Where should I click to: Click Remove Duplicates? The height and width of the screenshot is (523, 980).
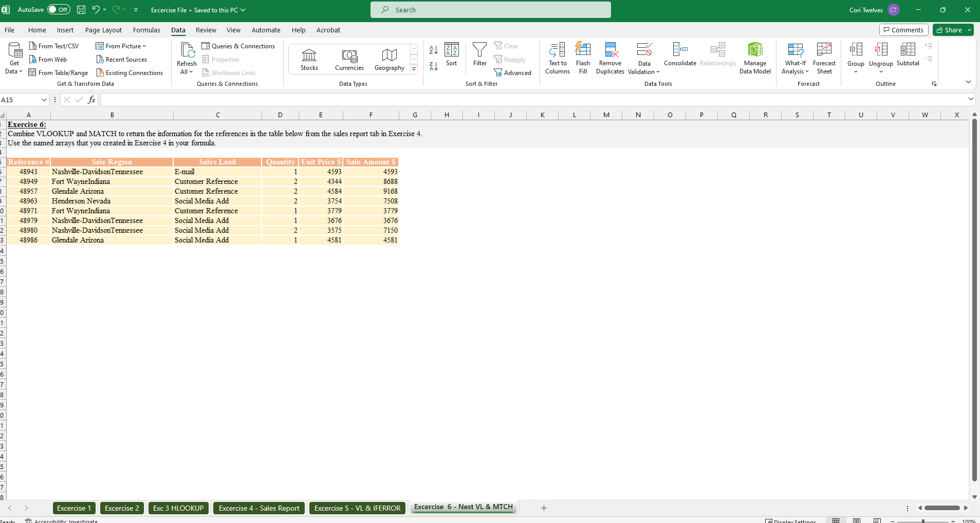[x=610, y=58]
